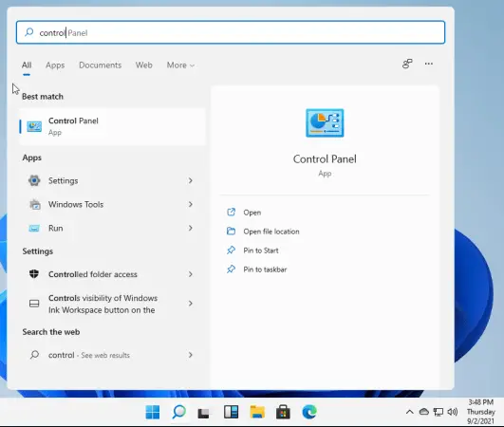Launch Microsoft Edge from taskbar

point(309,412)
